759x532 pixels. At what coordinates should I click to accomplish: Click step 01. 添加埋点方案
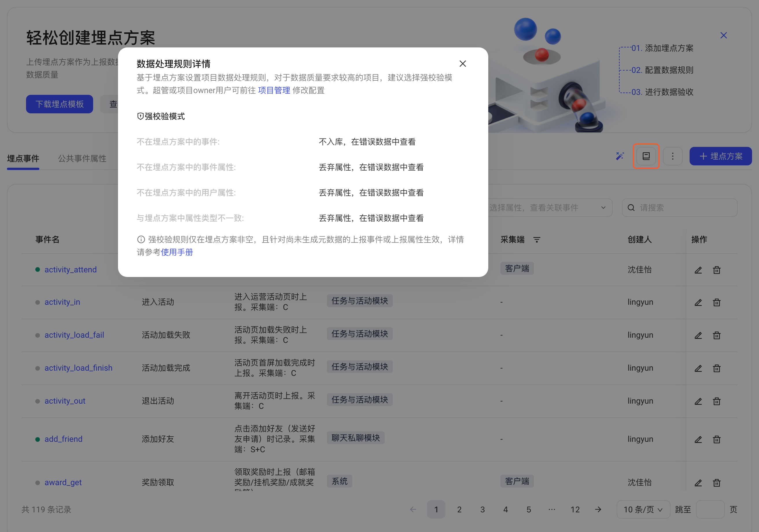point(662,48)
